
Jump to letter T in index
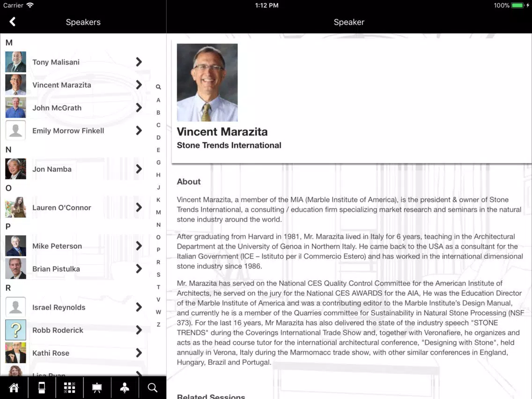click(x=158, y=287)
